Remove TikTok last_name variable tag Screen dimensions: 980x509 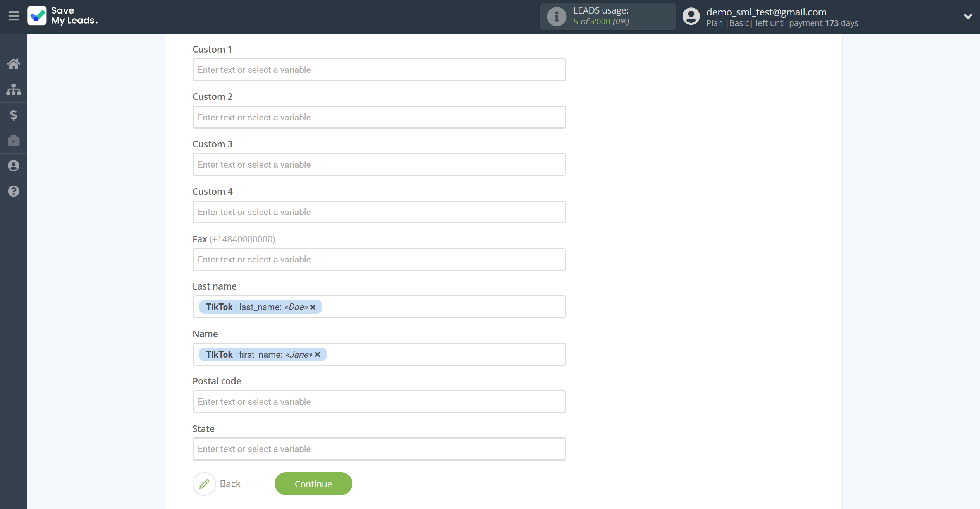click(313, 306)
